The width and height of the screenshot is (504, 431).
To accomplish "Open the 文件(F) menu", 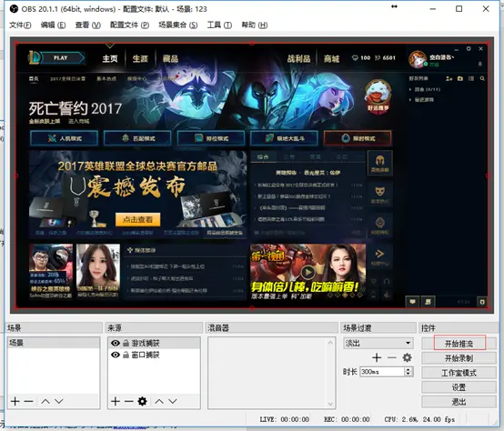I will pos(20,25).
